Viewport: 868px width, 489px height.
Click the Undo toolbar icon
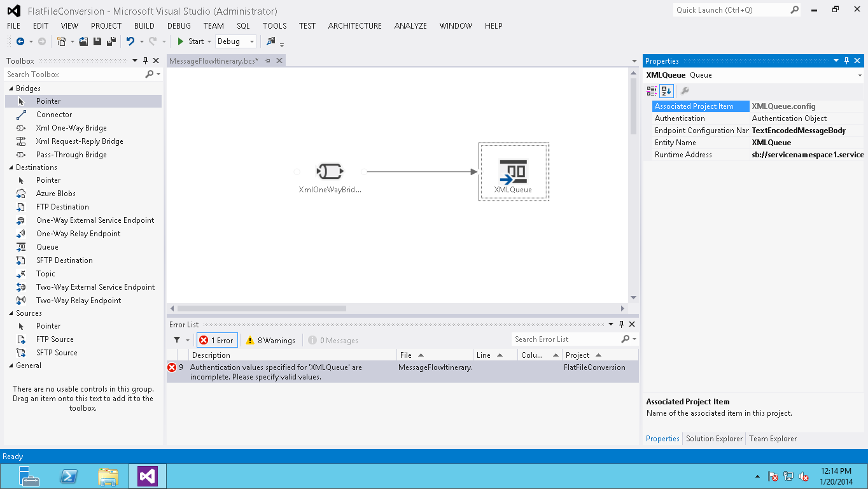[x=130, y=41]
